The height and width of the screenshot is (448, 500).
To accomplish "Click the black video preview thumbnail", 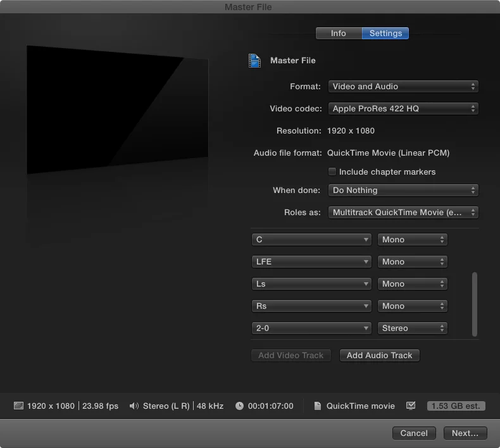I will tap(117, 109).
